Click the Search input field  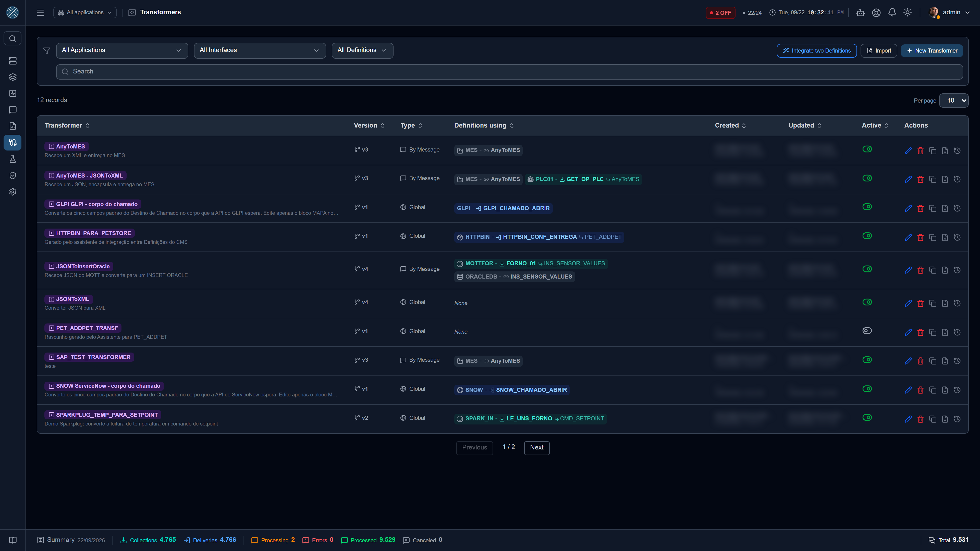(x=509, y=71)
